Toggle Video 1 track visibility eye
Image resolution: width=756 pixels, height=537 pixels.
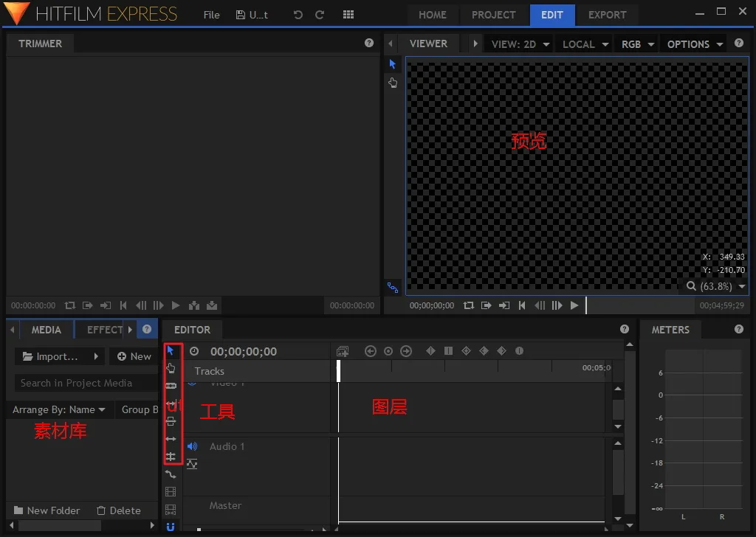pyautogui.click(x=192, y=384)
